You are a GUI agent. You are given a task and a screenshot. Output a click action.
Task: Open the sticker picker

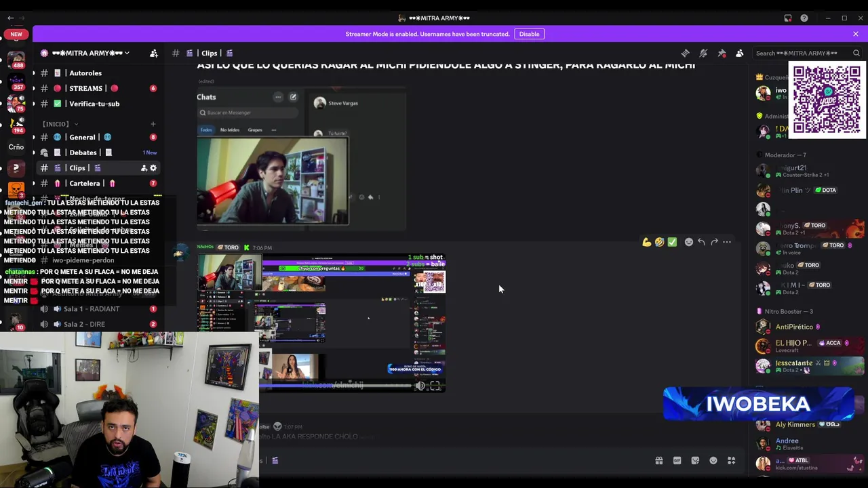pos(695,461)
